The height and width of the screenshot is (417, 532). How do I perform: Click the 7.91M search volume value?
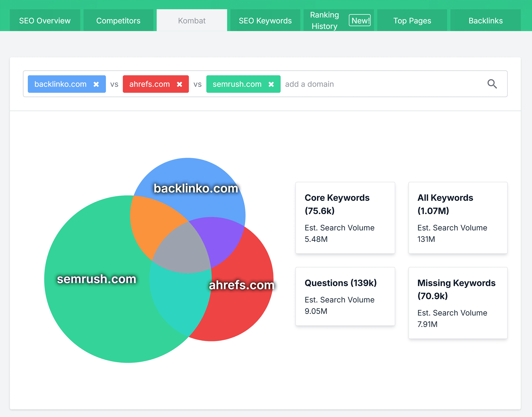428,324
